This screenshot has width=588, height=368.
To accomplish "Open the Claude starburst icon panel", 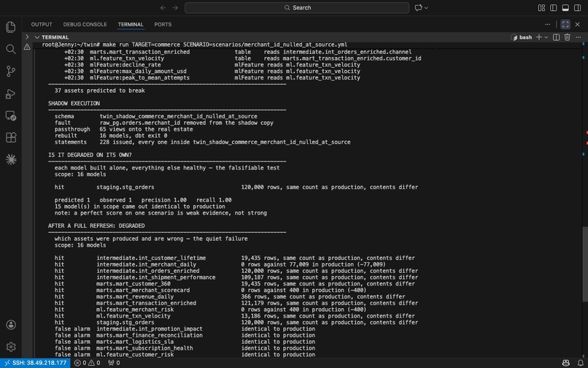I will [x=10, y=160].
